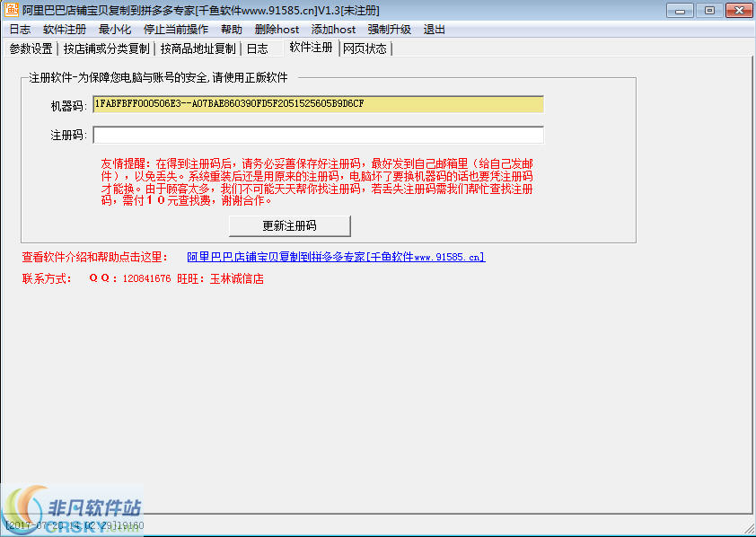756x537 pixels.
Task: Choose 最小化 from the menu bar
Action: coord(115,30)
